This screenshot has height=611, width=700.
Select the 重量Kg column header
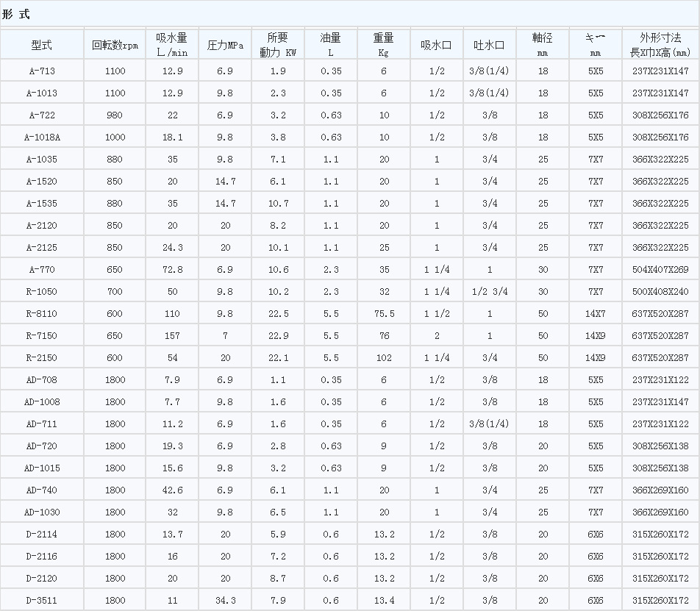383,44
